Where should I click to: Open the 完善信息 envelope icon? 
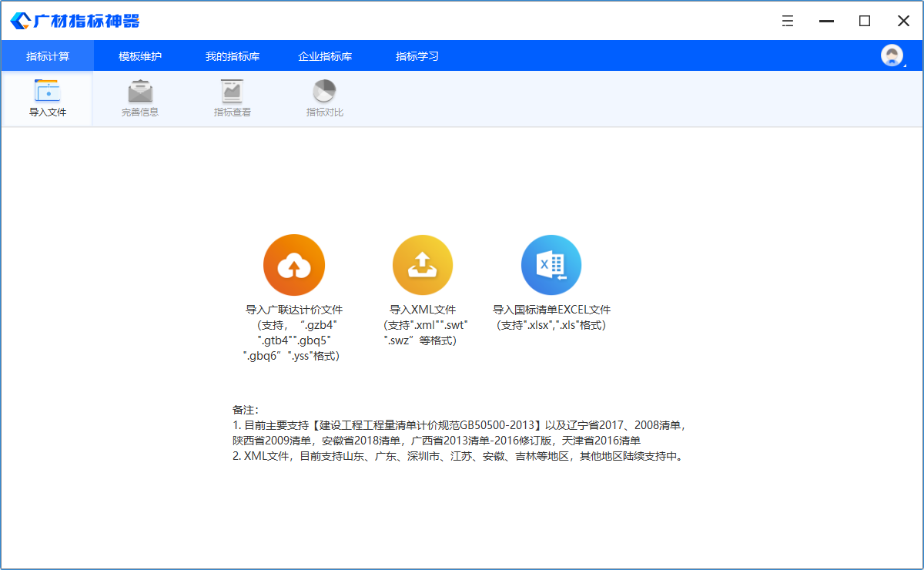[140, 92]
